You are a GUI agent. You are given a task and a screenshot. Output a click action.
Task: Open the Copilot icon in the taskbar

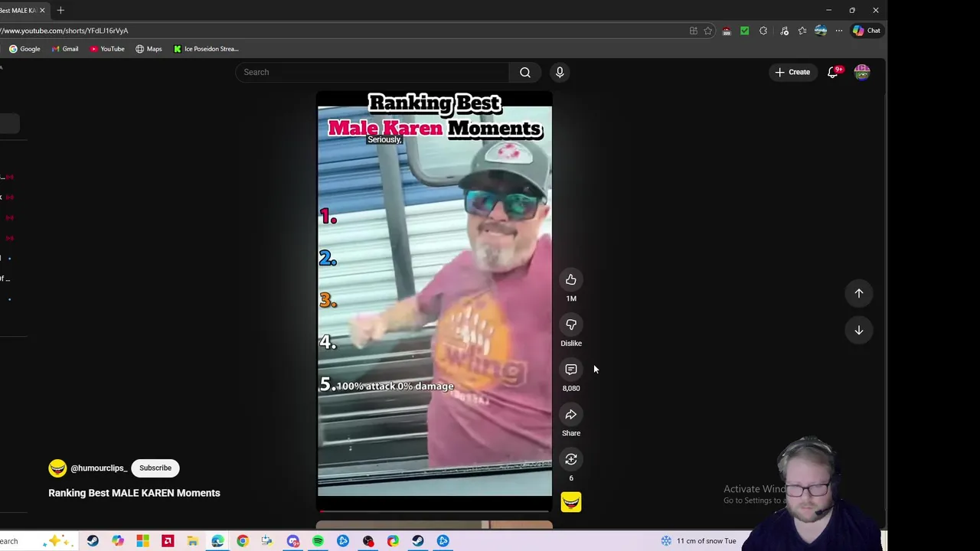pos(118,541)
